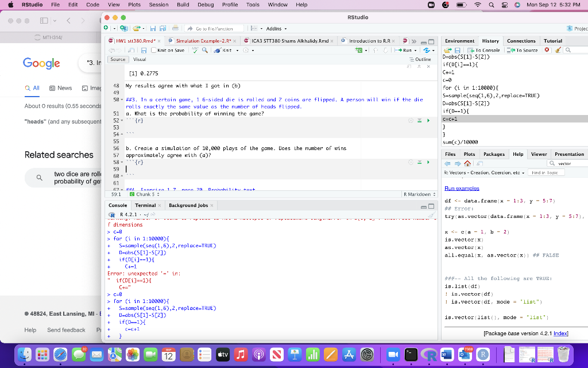Click the Run button in editor toolbar
This screenshot has height=368, width=588.
point(403,51)
